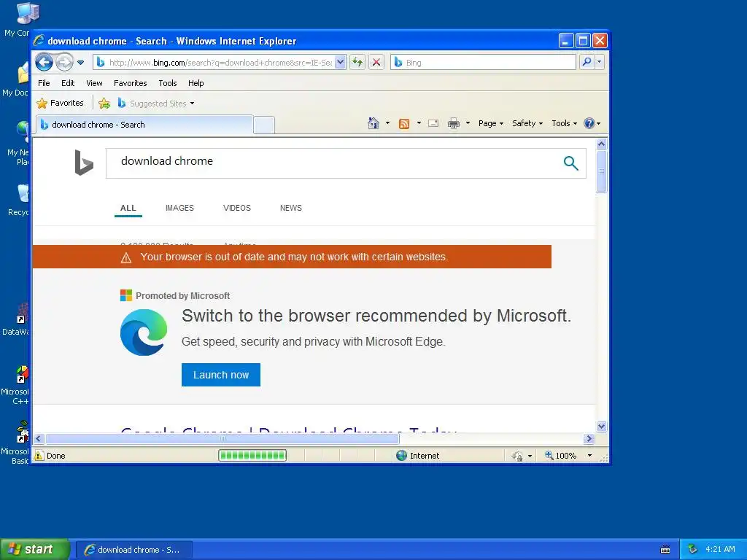Click the yellow warning icon in status bar
747x560 pixels.
39,456
